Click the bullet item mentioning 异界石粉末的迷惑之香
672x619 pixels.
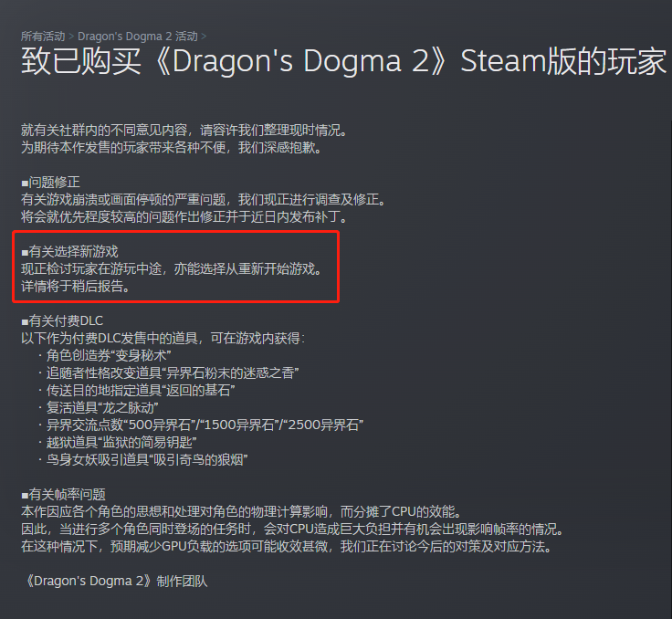coord(169,372)
